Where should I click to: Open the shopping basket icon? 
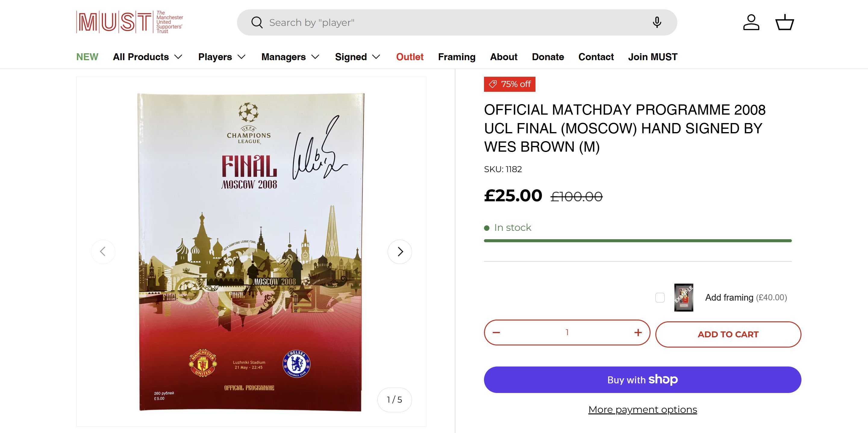[x=785, y=23]
